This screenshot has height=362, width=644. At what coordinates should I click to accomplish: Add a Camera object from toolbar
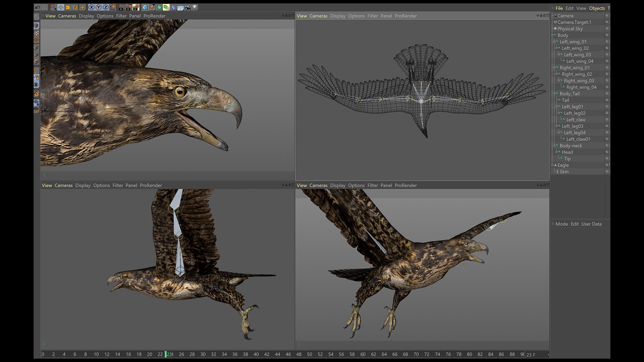click(187, 7)
